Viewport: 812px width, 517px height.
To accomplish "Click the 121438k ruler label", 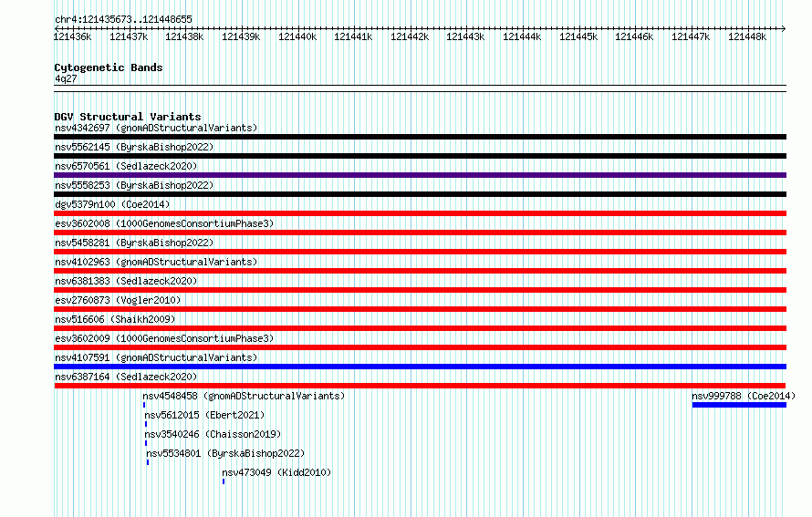I will coord(184,36).
